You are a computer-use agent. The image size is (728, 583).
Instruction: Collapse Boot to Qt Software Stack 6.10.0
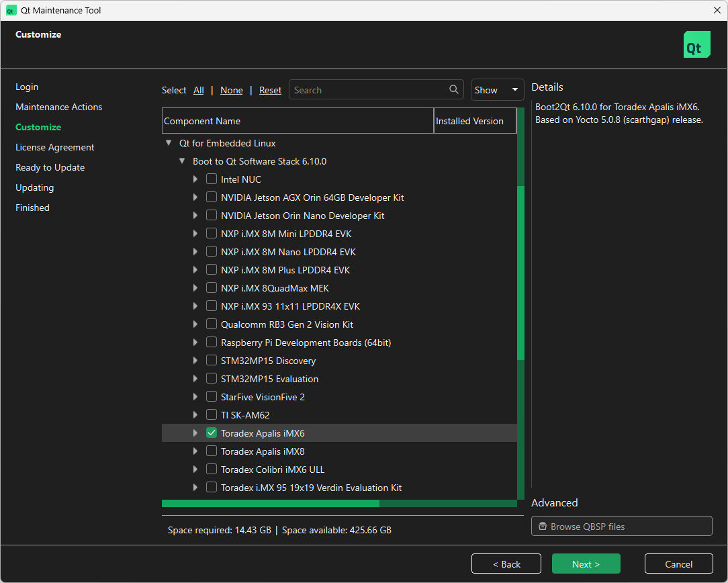182,161
